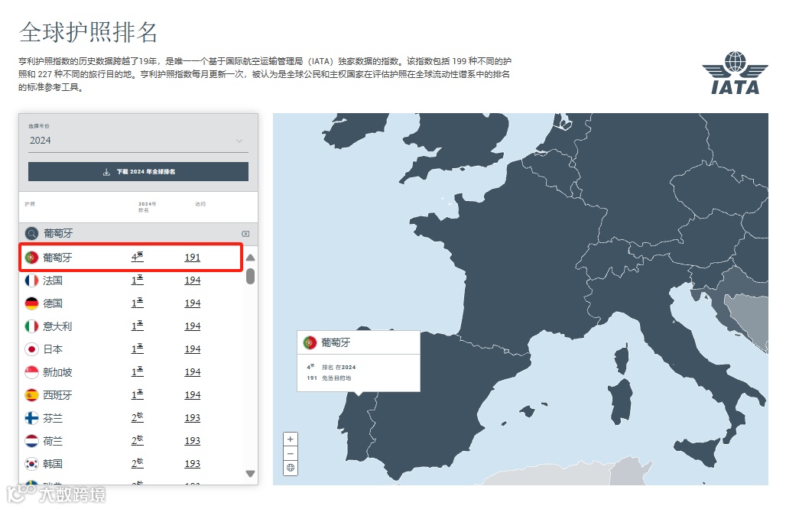This screenshot has width=812, height=509.
Task: Click the download arrow icon in the ranking button
Action: click(106, 172)
